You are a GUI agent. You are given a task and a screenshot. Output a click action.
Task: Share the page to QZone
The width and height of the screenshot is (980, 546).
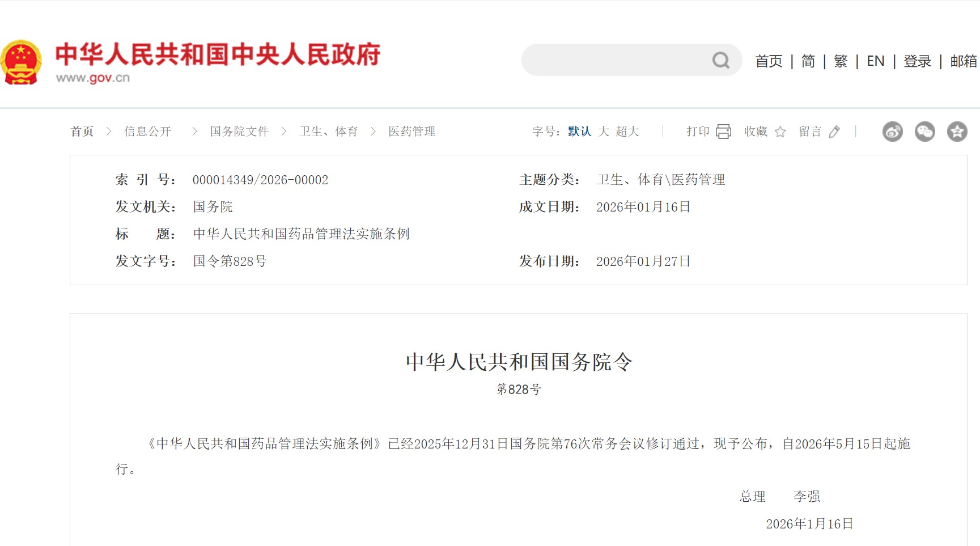[x=957, y=132]
